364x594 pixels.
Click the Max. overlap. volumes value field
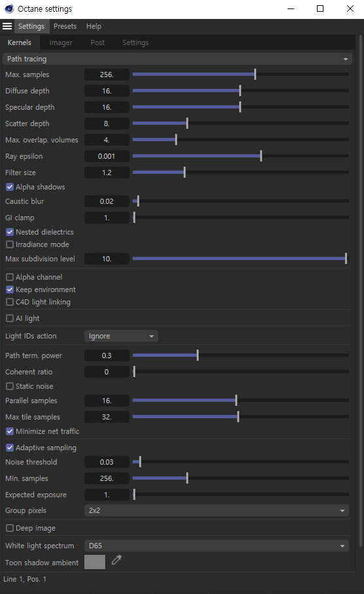(107, 140)
